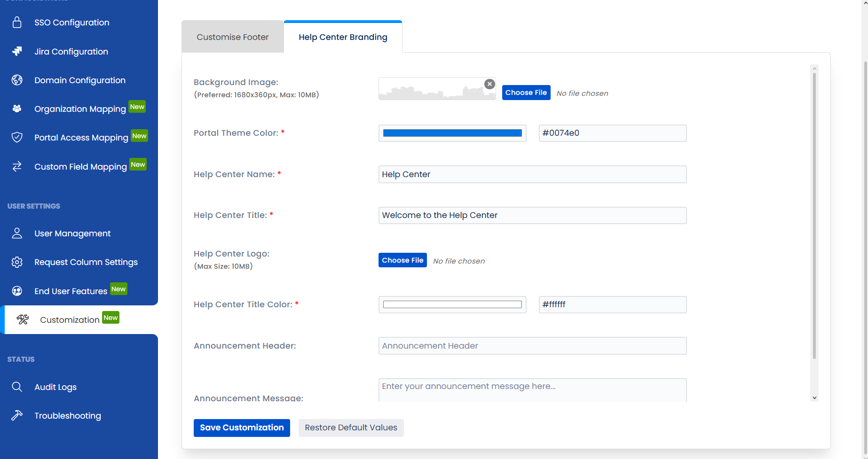Image resolution: width=868 pixels, height=459 pixels.
Task: Click Save Customization button
Action: pyautogui.click(x=242, y=428)
